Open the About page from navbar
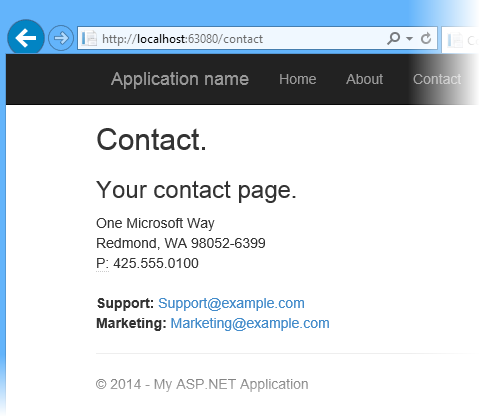 click(364, 79)
